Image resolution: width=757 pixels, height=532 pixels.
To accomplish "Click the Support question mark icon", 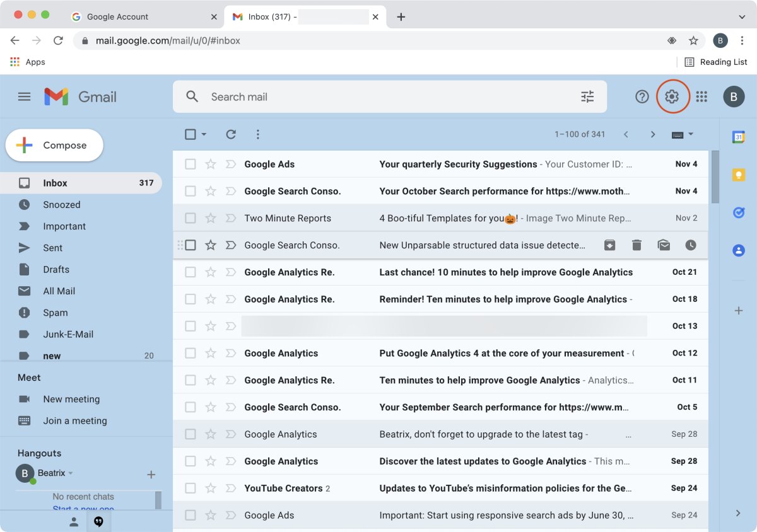I will 642,96.
